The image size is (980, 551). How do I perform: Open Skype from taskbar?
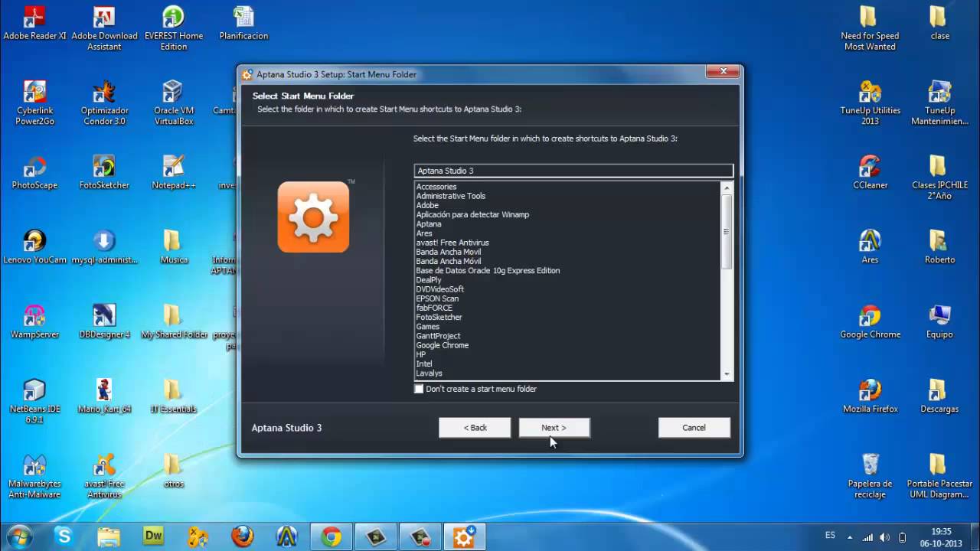pos(64,536)
